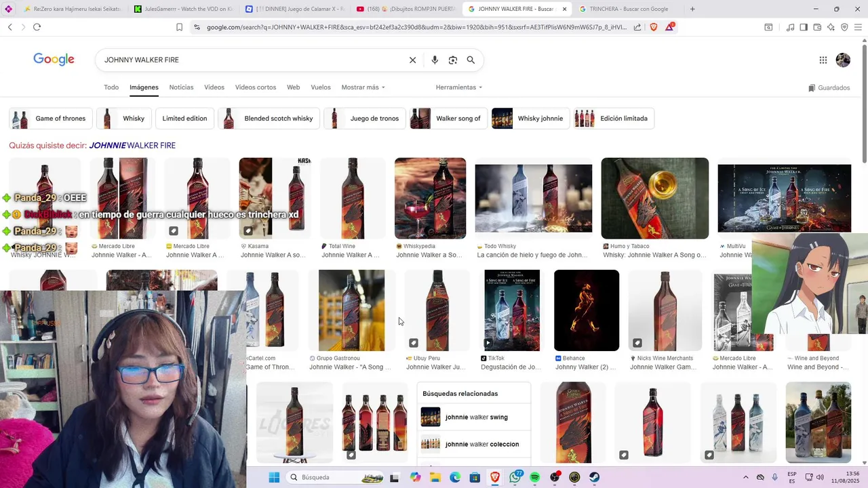Click the Windows taskbar search box
Image resolution: width=868 pixels, height=488 pixels.
[336, 477]
